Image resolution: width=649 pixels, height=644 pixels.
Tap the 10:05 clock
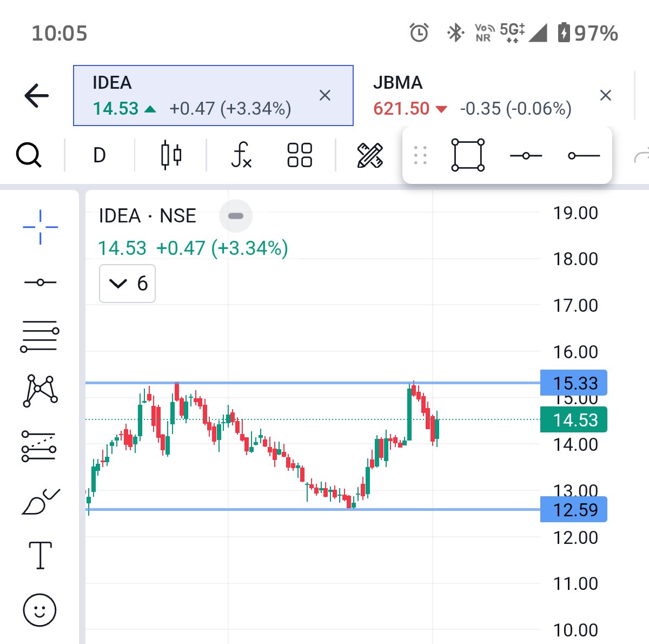pos(59,34)
